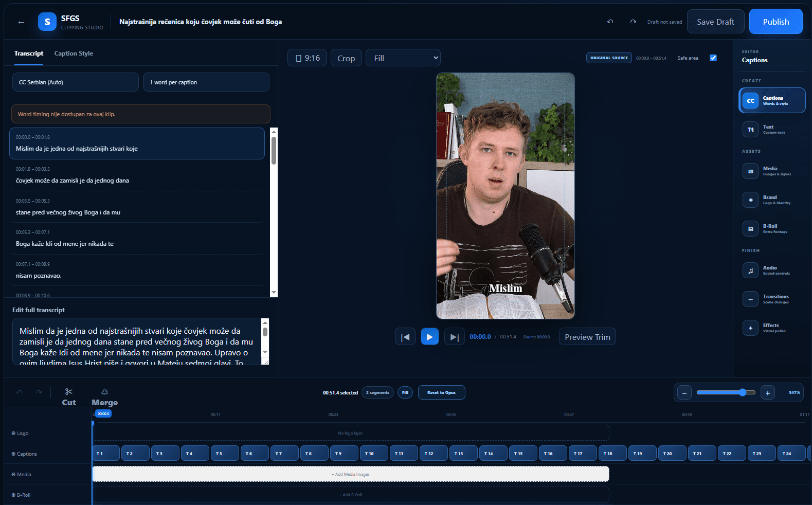Open CC Serbian (Auto) language selector
Image resolution: width=812 pixels, height=505 pixels.
tap(76, 82)
